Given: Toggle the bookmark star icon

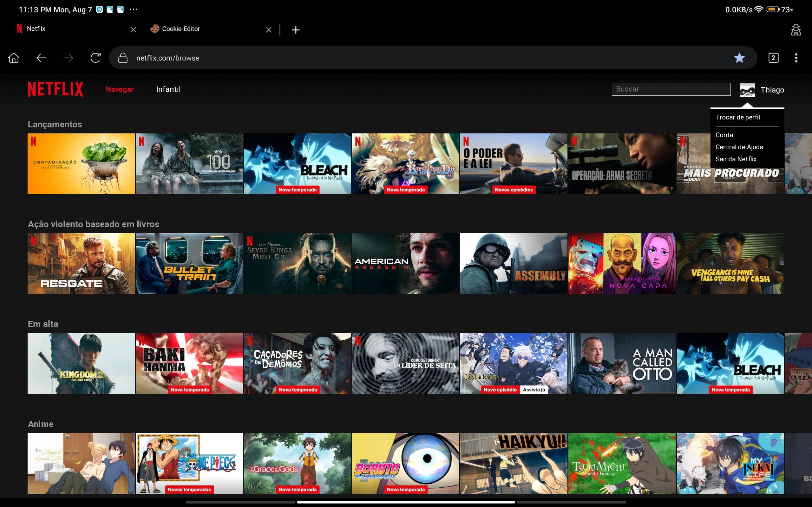Looking at the screenshot, I should (739, 58).
